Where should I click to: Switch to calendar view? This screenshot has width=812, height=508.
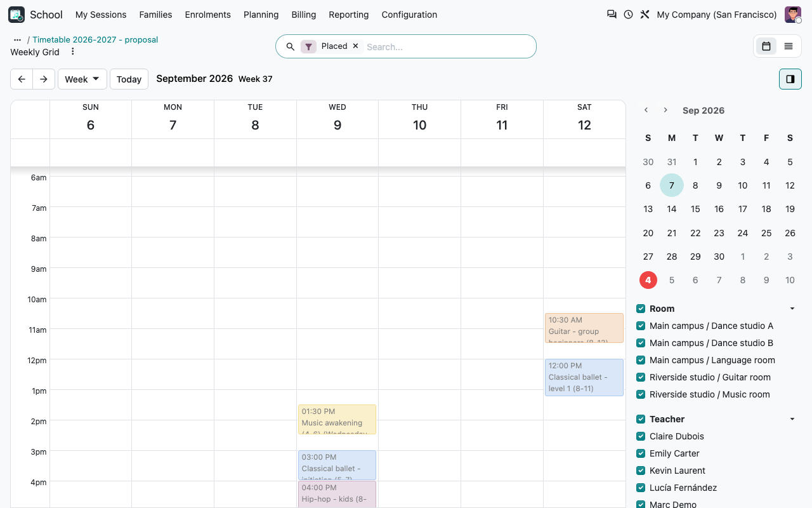click(x=766, y=46)
